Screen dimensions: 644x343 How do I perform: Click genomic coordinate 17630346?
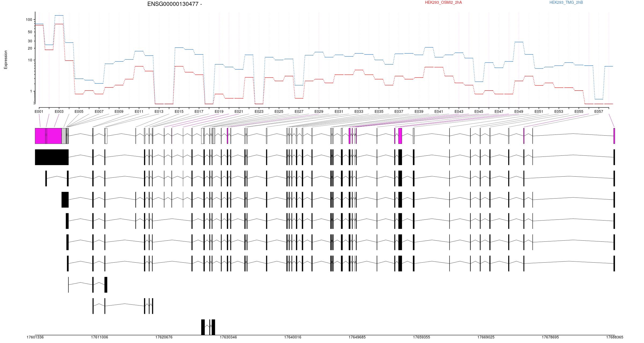coord(228,337)
